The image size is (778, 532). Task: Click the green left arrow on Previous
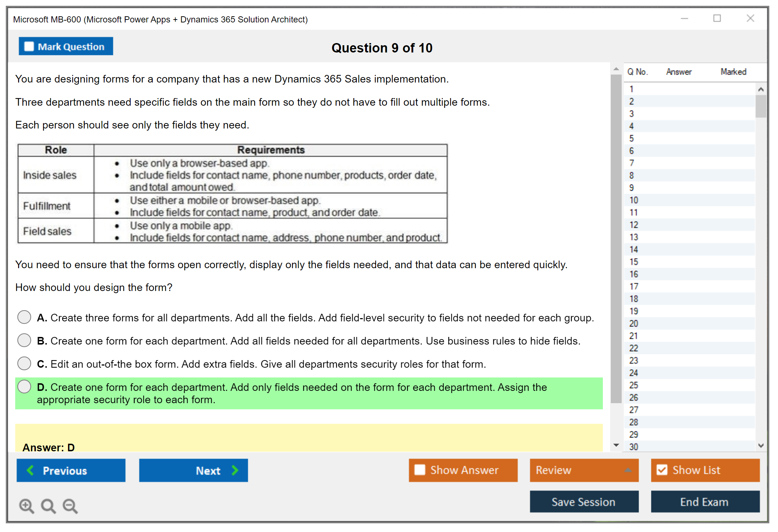(x=30, y=470)
